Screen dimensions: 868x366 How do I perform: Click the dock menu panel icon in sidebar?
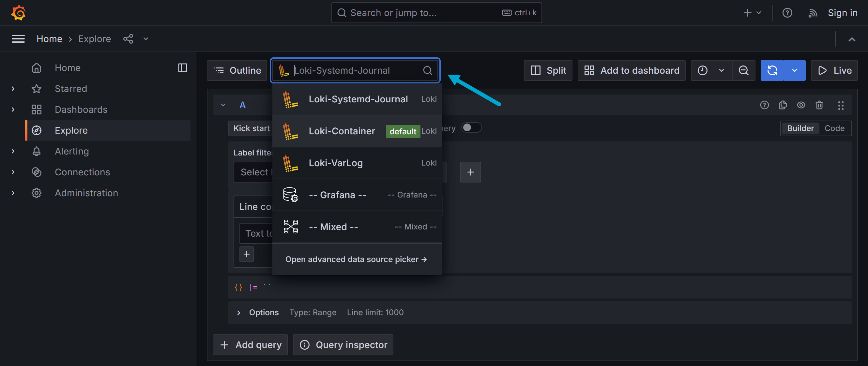pos(182,68)
